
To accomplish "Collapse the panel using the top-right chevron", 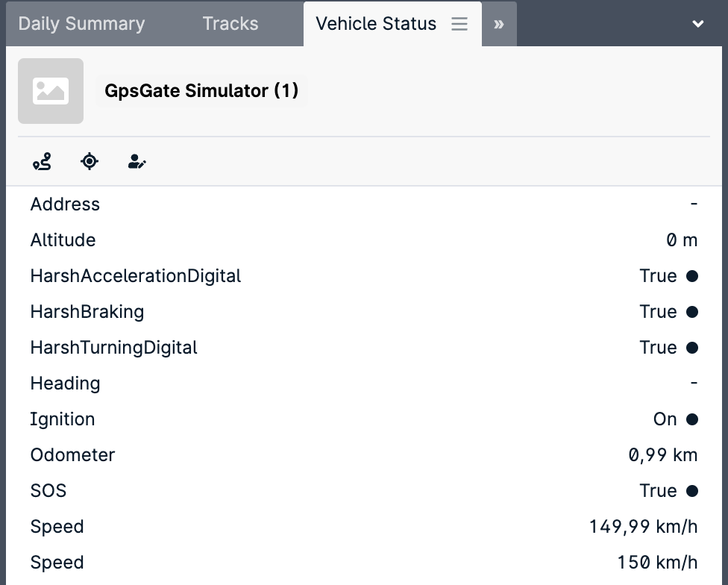I will point(697,23).
